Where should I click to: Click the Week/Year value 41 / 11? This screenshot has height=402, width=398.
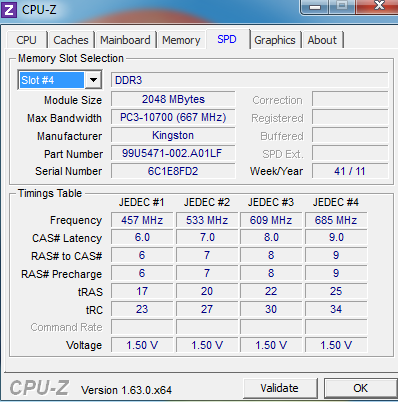(350, 171)
